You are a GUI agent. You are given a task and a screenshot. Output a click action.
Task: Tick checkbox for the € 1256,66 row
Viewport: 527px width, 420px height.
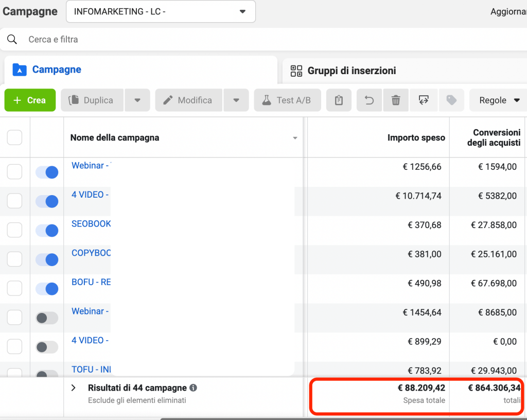click(14, 172)
